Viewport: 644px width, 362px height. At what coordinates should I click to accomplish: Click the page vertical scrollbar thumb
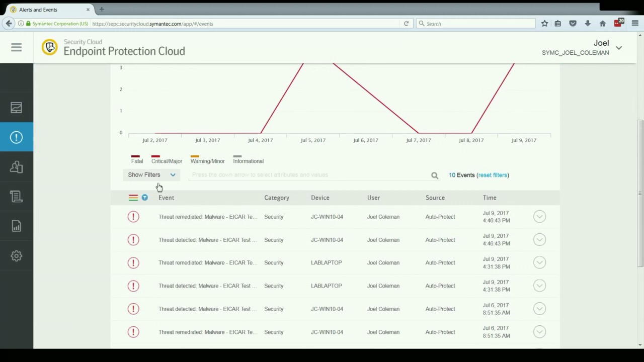[640, 193]
